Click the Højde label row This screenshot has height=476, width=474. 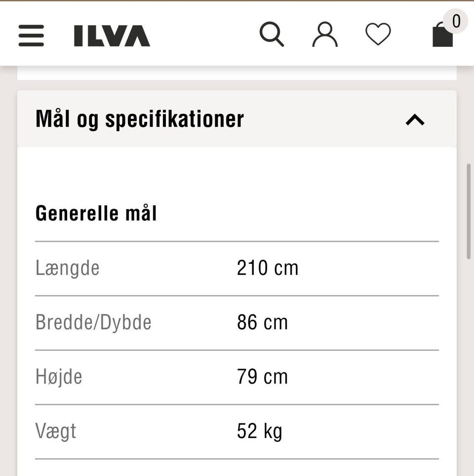coord(237,377)
